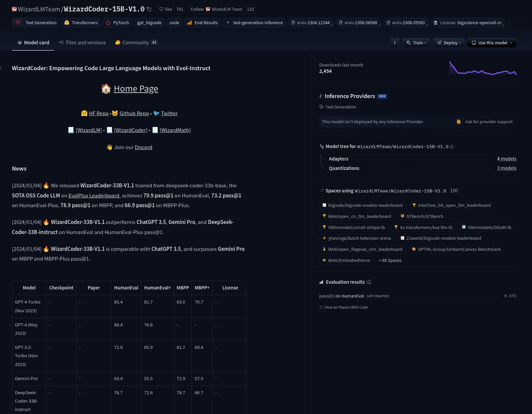Click the house Home Page icon
532x414 pixels.
106,89
